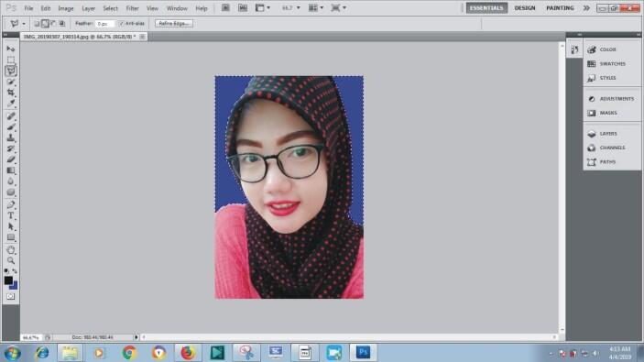Switch to the Design workspace
The width and height of the screenshot is (644, 362).
(x=525, y=8)
